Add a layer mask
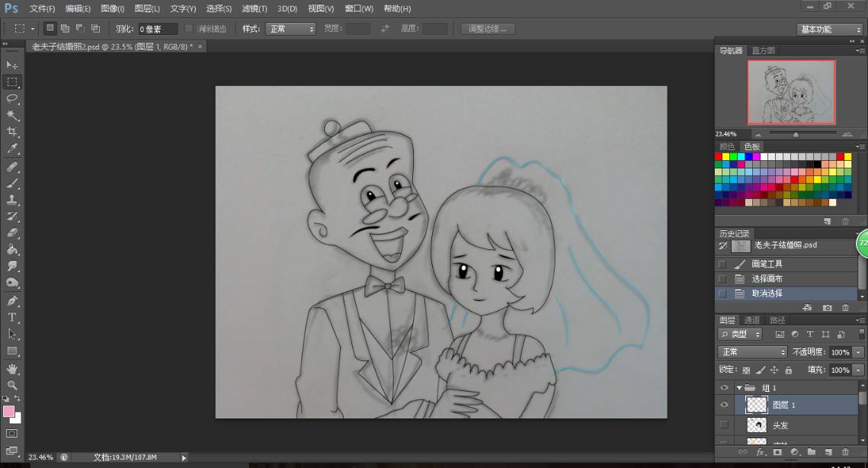 (777, 453)
